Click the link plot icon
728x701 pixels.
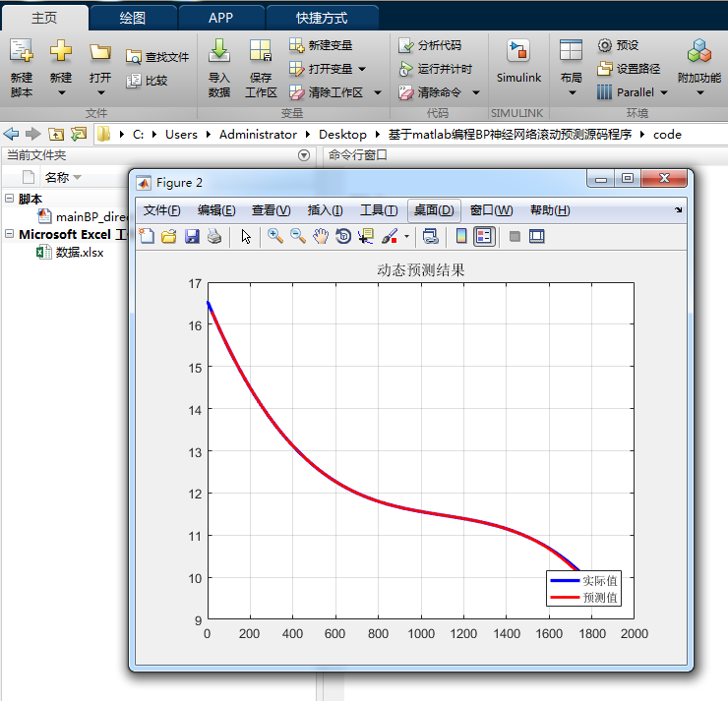pyautogui.click(x=430, y=237)
